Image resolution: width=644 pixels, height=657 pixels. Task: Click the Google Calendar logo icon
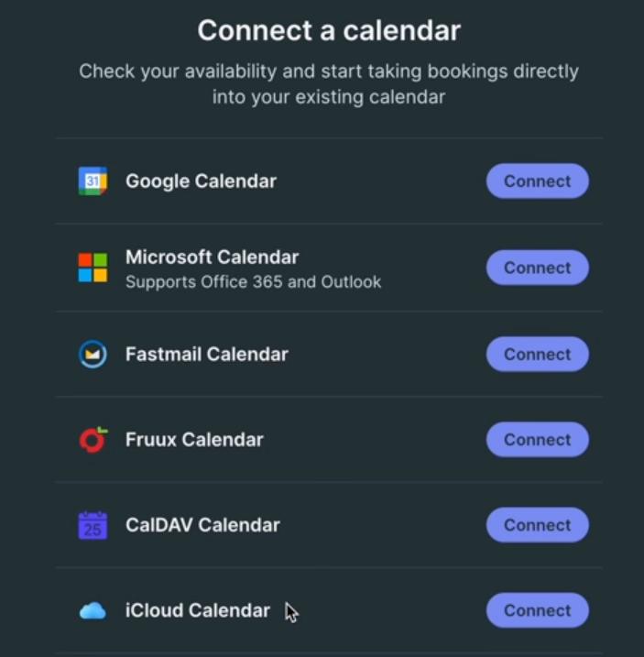coord(93,181)
